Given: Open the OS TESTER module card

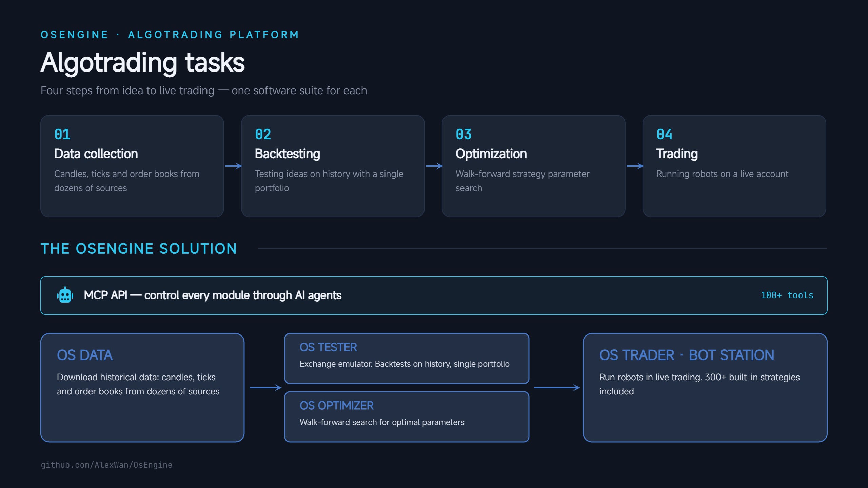Looking at the screenshot, I should click(x=407, y=359).
